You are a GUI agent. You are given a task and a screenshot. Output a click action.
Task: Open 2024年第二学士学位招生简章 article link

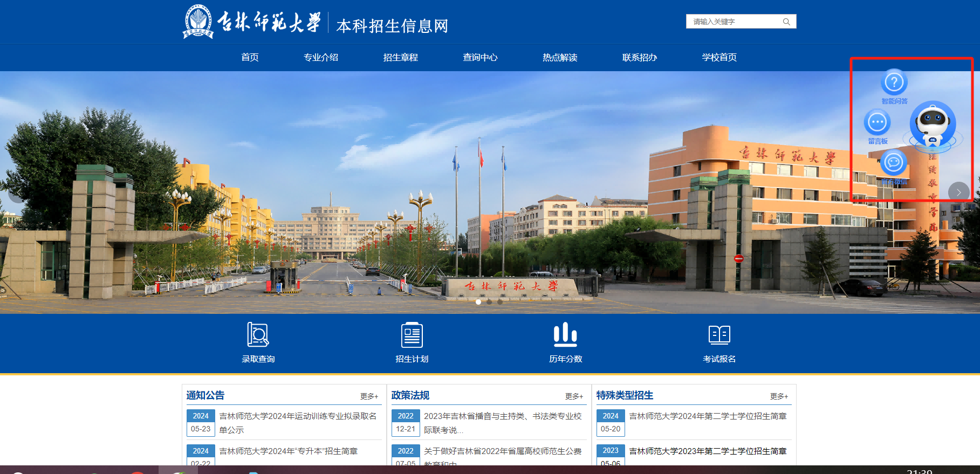click(708, 416)
